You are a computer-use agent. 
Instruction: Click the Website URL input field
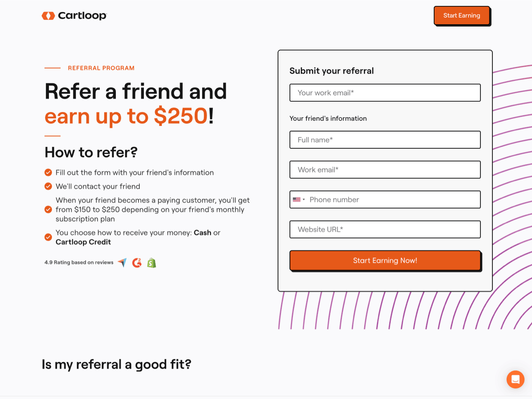(x=385, y=229)
